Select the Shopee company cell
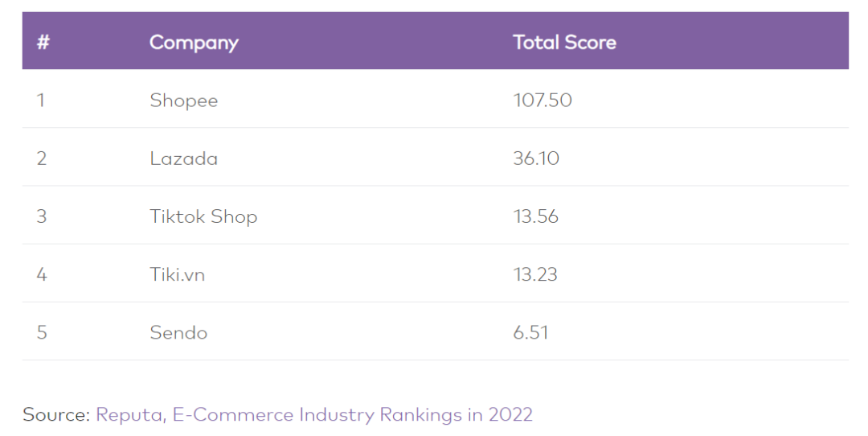This screenshot has height=436, width=868. [x=183, y=101]
